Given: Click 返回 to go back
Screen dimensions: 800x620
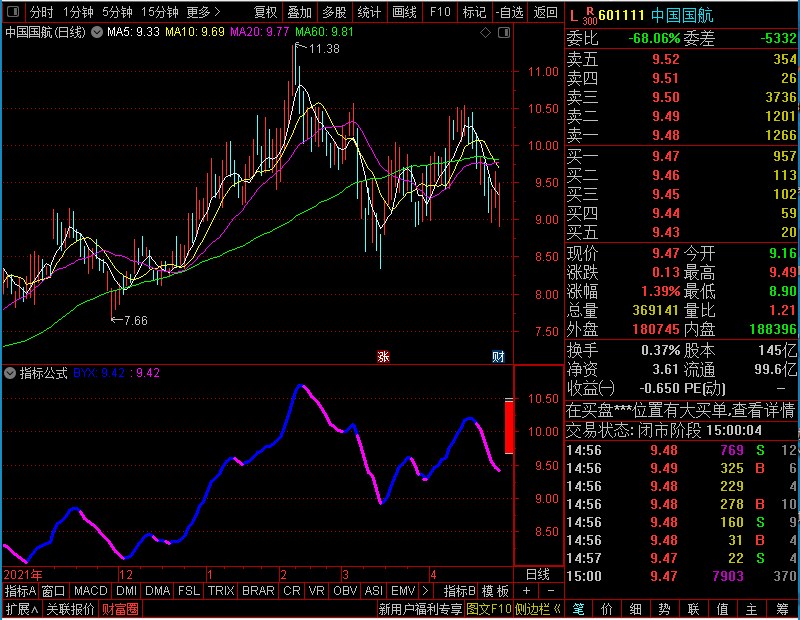Looking at the screenshot, I should click(545, 12).
